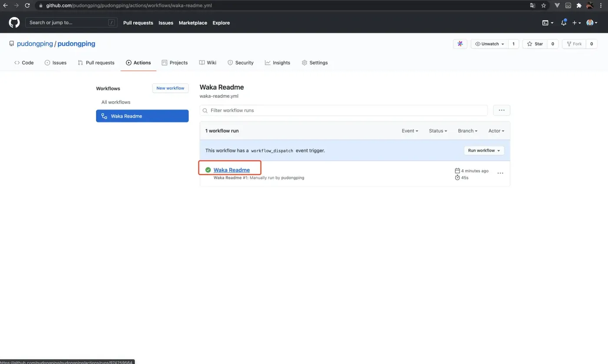The width and height of the screenshot is (608, 364).
Task: Click the site lock icon in address bar
Action: pyautogui.click(x=40, y=6)
